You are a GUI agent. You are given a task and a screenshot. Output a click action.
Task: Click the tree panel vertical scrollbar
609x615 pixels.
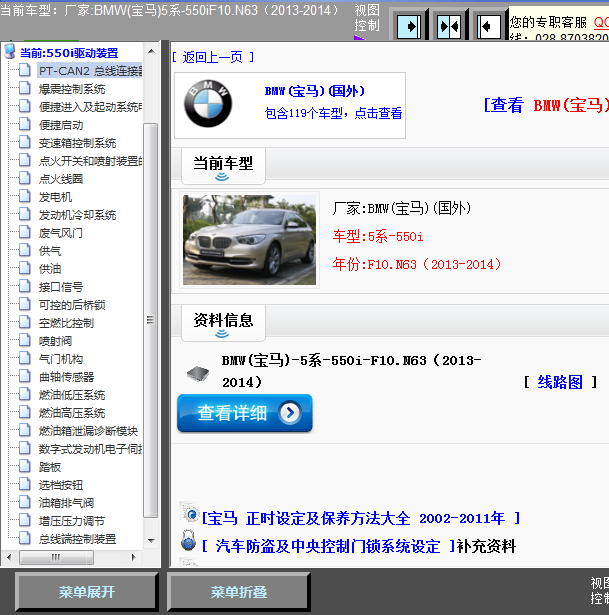[151, 300]
